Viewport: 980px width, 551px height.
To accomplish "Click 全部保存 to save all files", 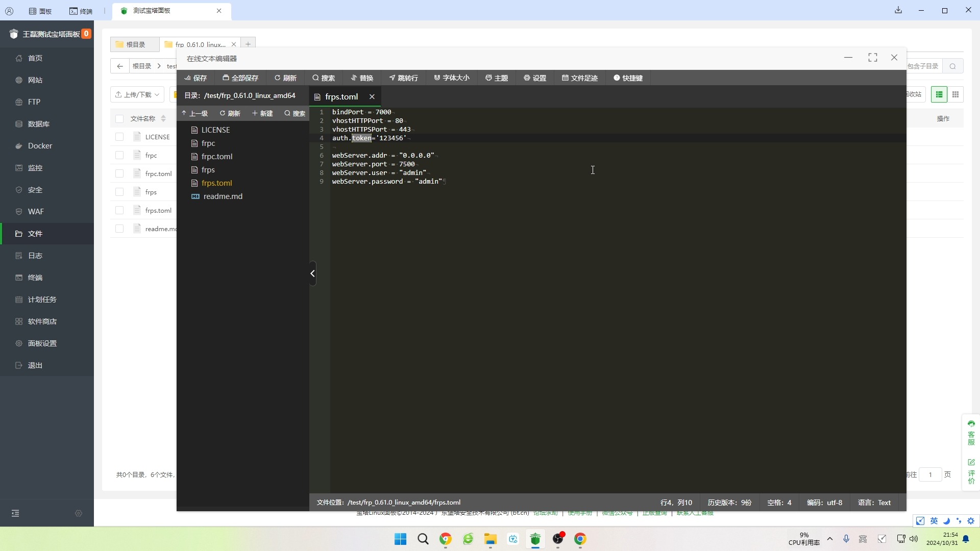I will pos(240,78).
